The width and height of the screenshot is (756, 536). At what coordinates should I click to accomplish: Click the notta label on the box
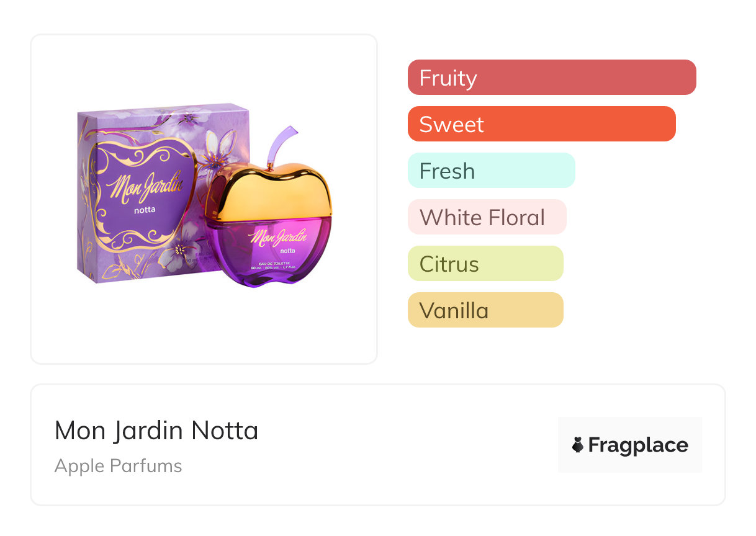coord(144,209)
